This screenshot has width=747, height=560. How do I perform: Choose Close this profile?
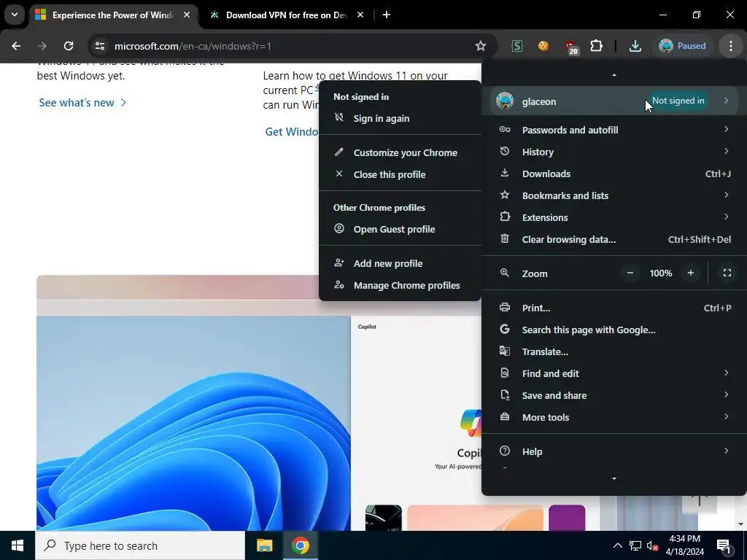400,175
